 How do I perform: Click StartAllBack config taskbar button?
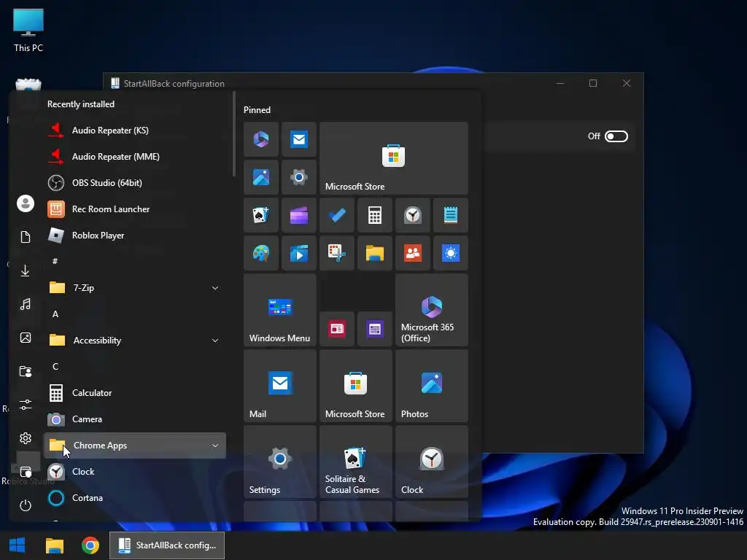pos(167,545)
